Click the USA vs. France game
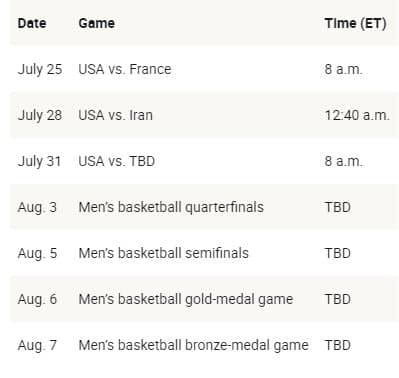Viewport: 399px width, 378px height. click(125, 69)
